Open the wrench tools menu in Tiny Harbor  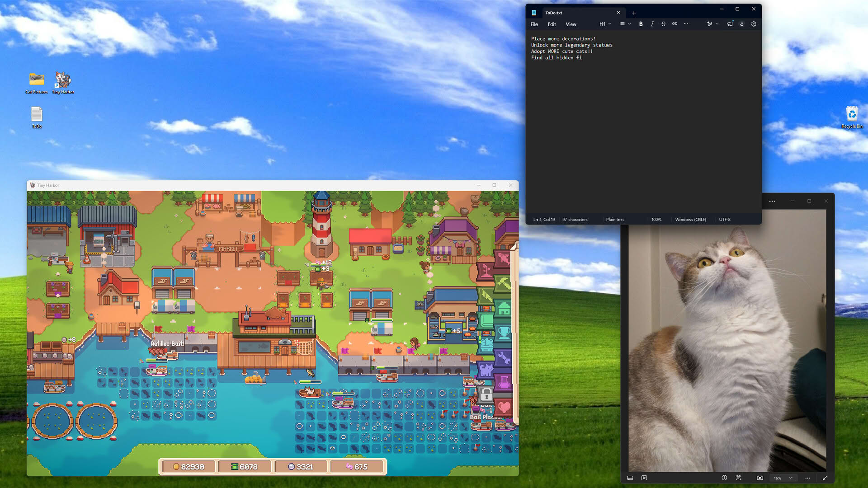pos(503,358)
